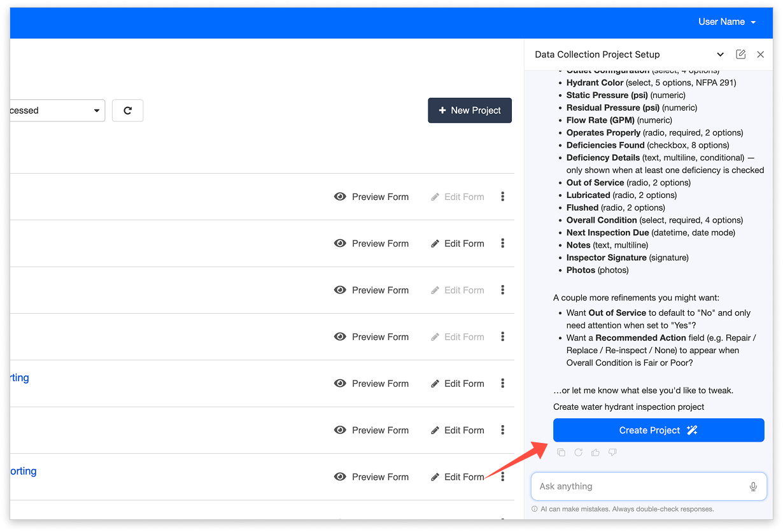Click the 'Static Pressure (psi)' entry

pyautogui.click(x=626, y=95)
